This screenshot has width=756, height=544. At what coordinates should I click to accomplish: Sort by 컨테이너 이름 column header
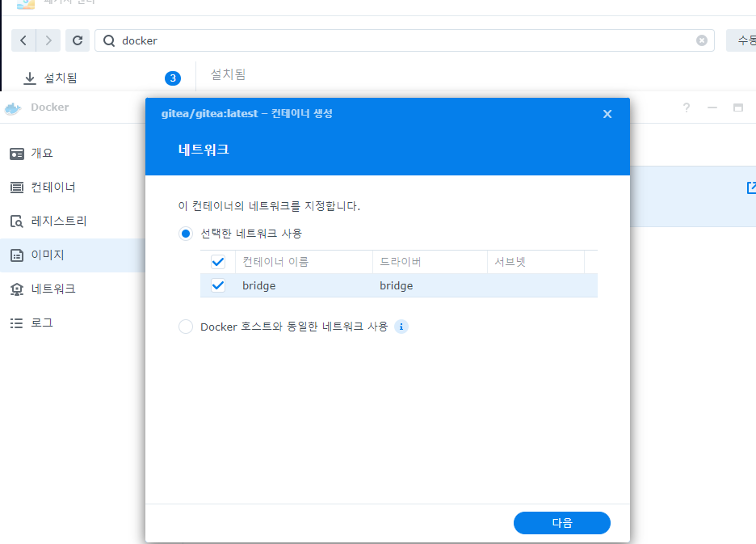click(x=304, y=262)
